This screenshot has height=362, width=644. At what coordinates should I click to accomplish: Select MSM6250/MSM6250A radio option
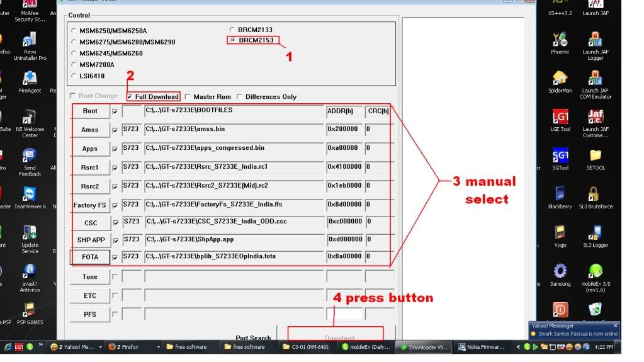point(74,30)
